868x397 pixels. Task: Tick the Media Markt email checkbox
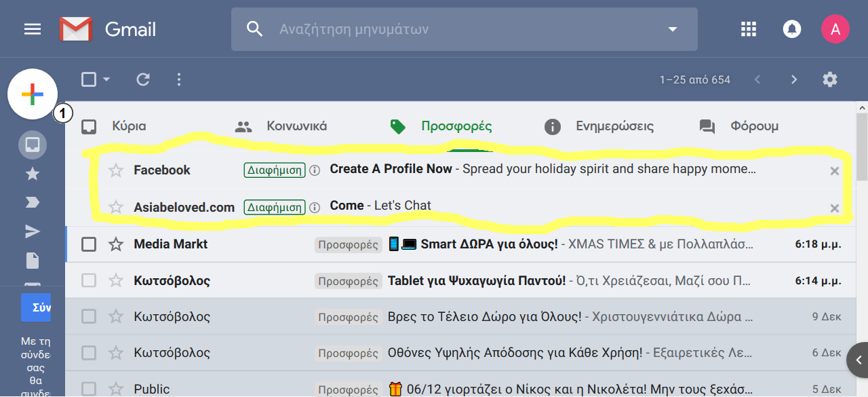(89, 244)
